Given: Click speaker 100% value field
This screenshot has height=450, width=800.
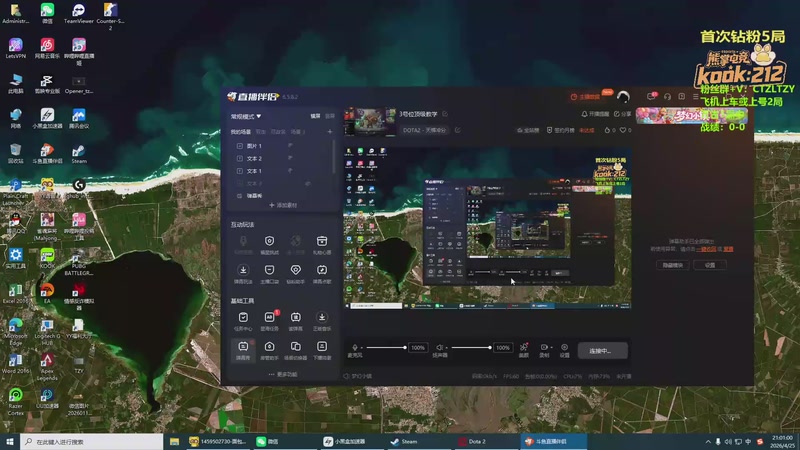Looking at the screenshot, I should coord(503,347).
